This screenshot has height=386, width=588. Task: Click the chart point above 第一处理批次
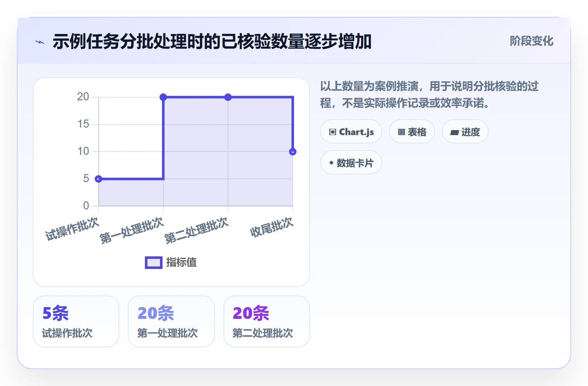pyautogui.click(x=163, y=97)
